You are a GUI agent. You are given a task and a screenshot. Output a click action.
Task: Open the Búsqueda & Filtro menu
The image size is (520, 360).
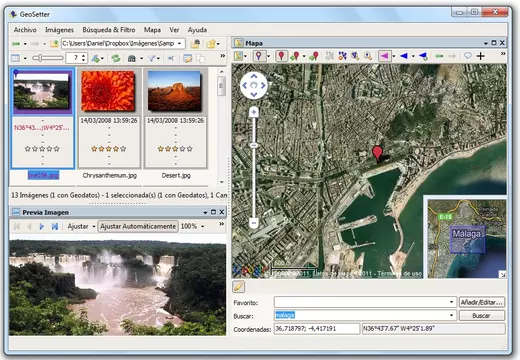click(109, 30)
